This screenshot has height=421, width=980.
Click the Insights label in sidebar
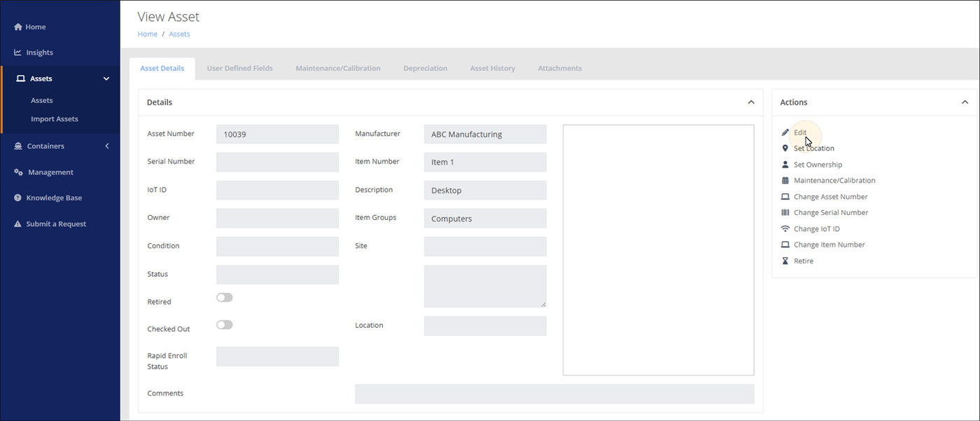(x=40, y=53)
